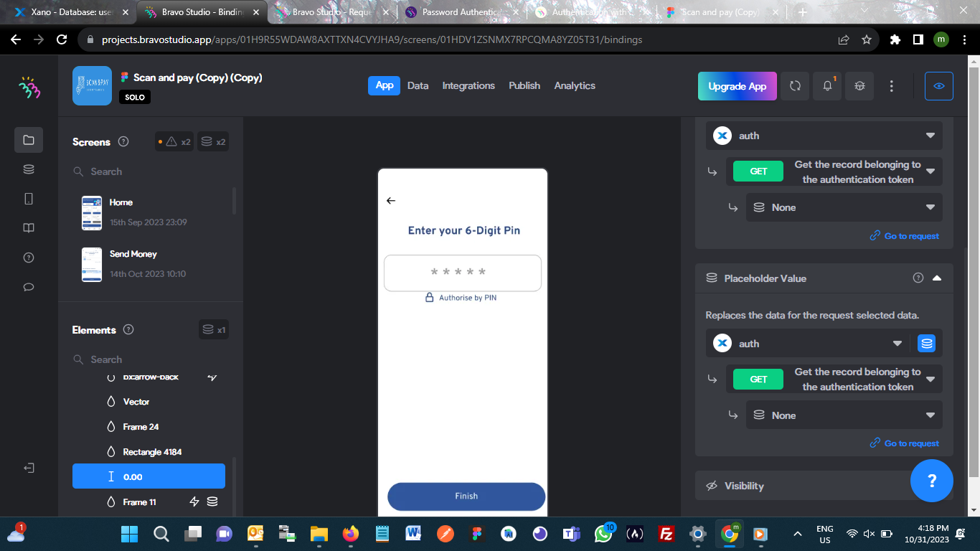Open the upper GET request dropdown
This screenshot has height=551, width=980.
point(834,171)
